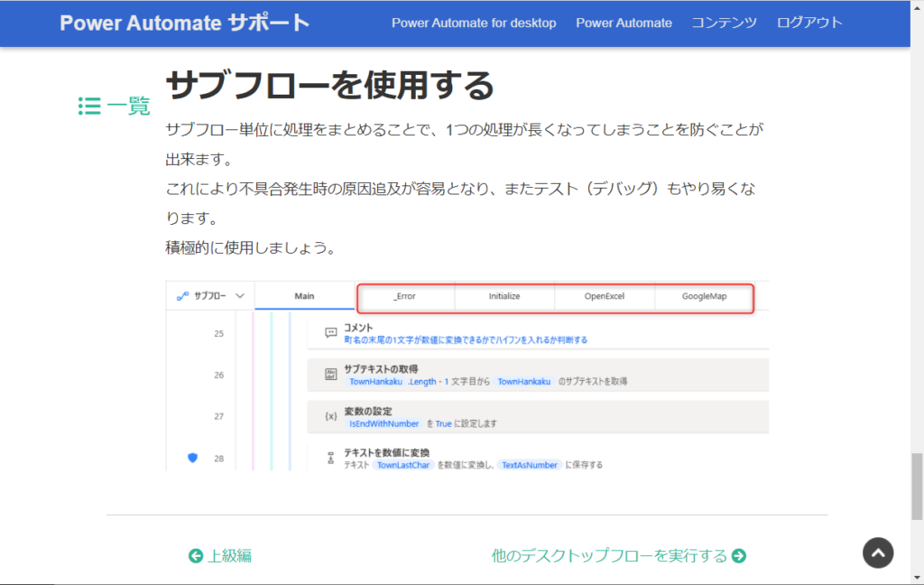
Task: Go back to the 上級編 page
Action: coord(220,555)
